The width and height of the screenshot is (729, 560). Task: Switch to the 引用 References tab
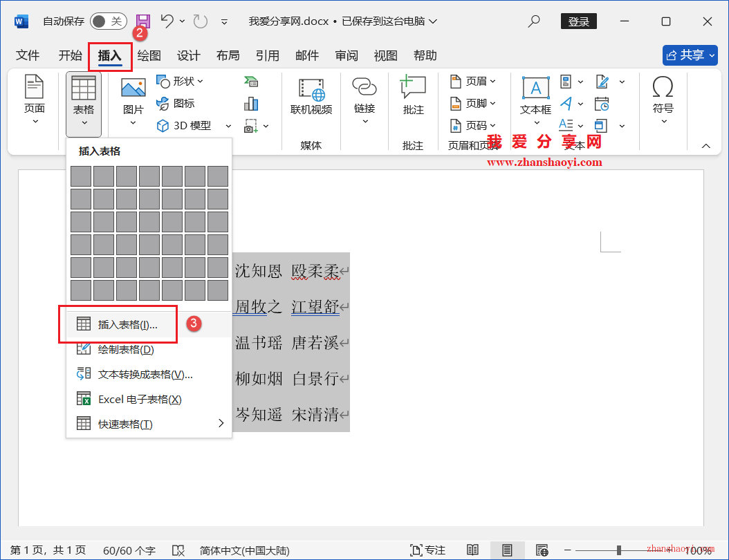pyautogui.click(x=268, y=56)
